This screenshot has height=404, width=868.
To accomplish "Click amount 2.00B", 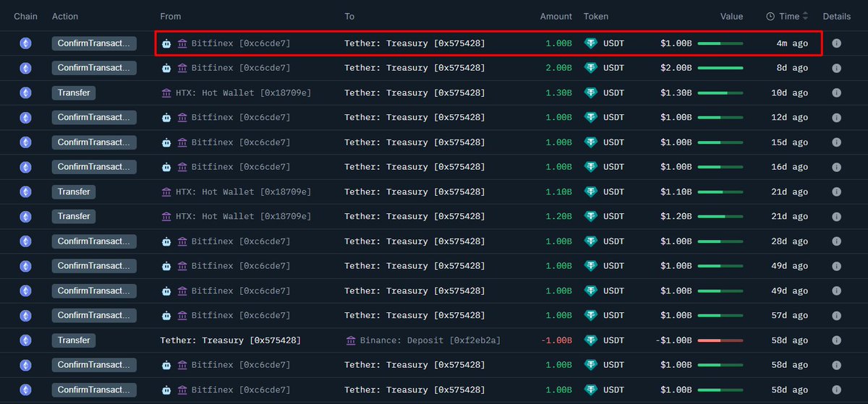I will click(x=559, y=68).
